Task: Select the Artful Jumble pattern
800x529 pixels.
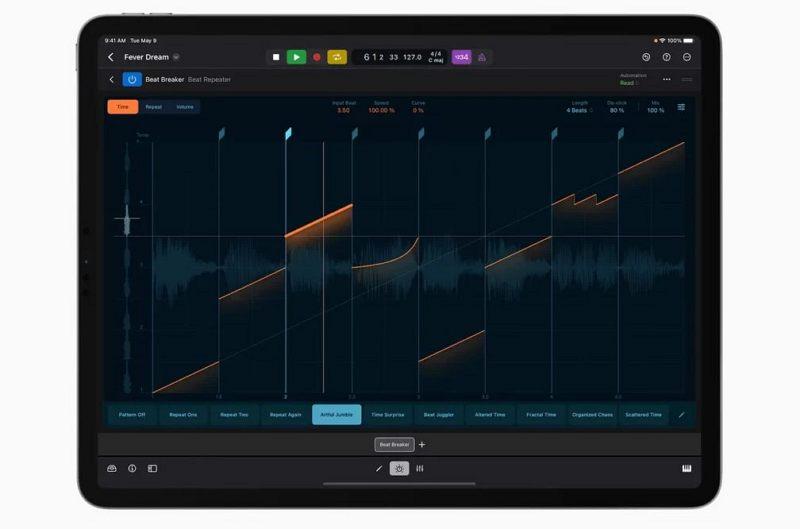Action: [x=337, y=415]
